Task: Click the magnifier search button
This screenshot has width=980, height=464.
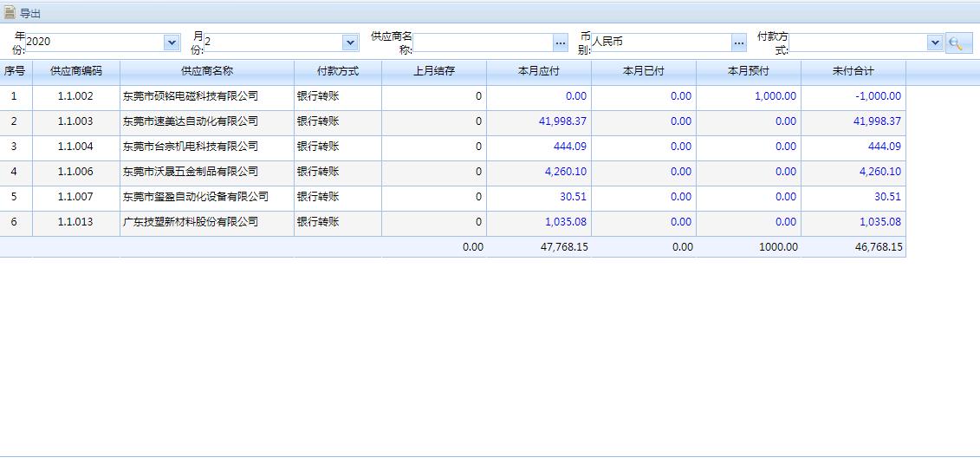Action: [x=958, y=42]
